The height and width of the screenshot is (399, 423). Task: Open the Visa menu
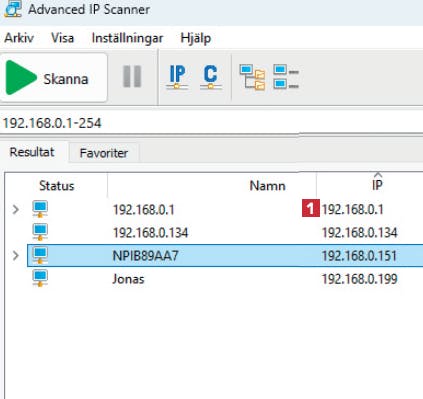tap(62, 38)
